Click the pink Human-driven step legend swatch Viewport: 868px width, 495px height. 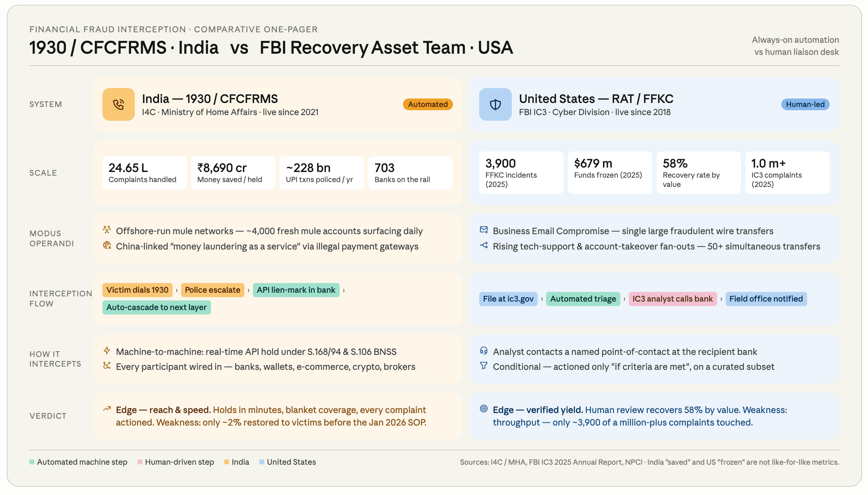(140, 462)
